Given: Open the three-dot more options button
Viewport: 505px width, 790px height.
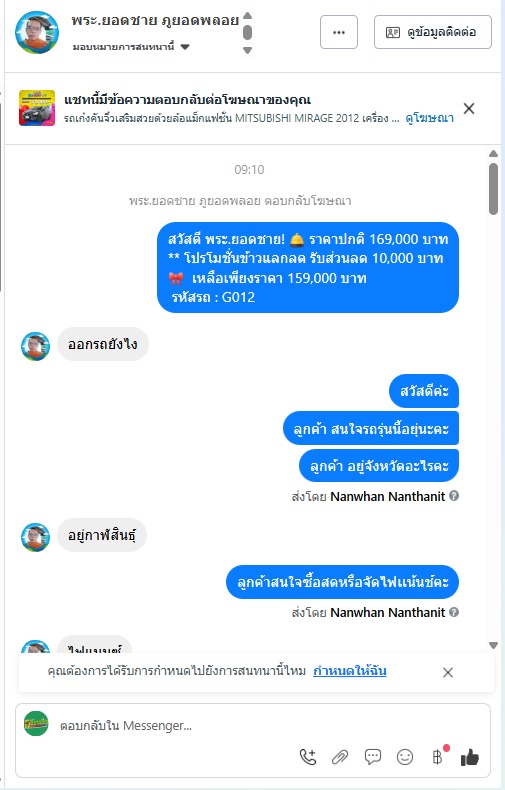Looking at the screenshot, I should (339, 32).
